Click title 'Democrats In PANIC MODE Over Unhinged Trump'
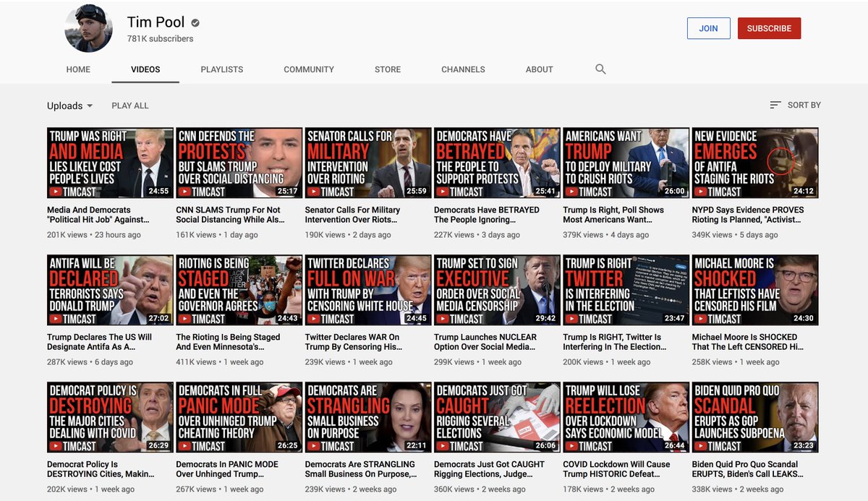868x501 pixels. click(x=226, y=469)
